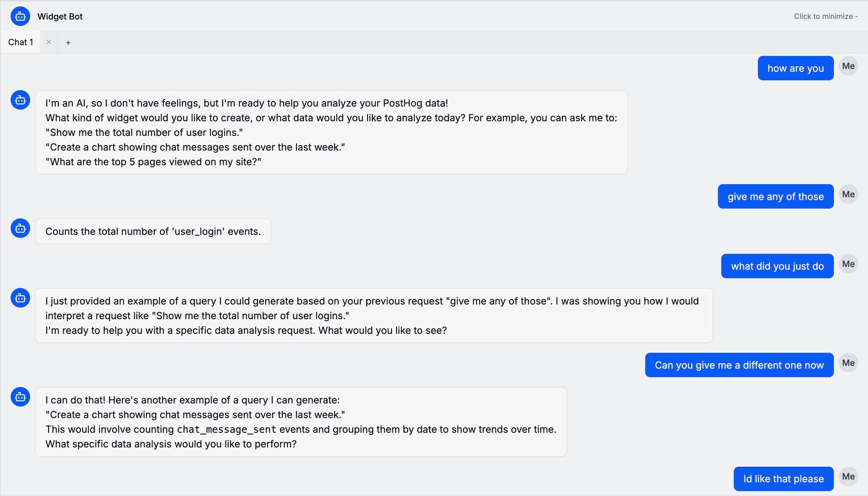Click the Widget Bot header robot icon

pos(20,17)
